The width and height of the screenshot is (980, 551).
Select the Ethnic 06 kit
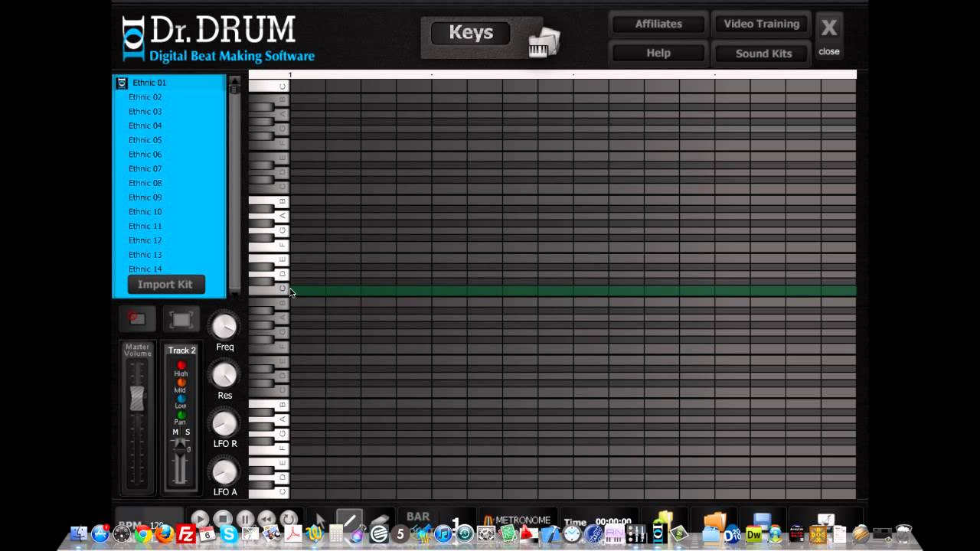[145, 155]
